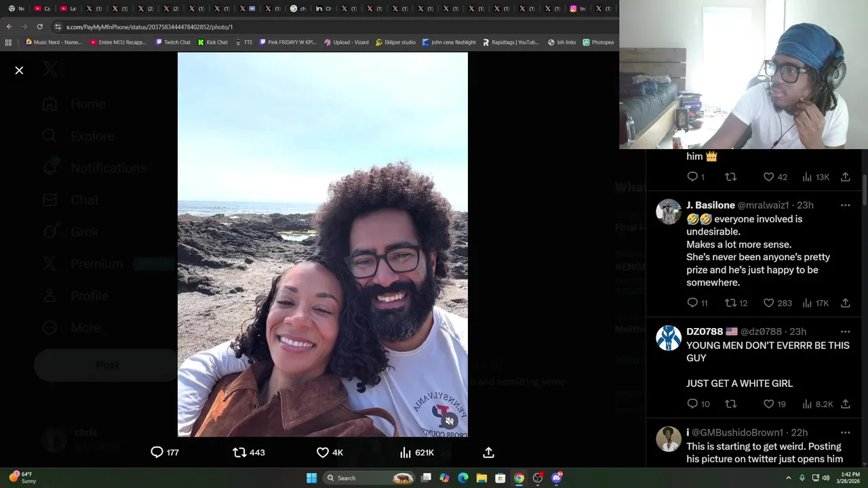The width and height of the screenshot is (868, 488).
Task: Open Rapidtags YouTube bookmark
Action: [x=511, y=42]
